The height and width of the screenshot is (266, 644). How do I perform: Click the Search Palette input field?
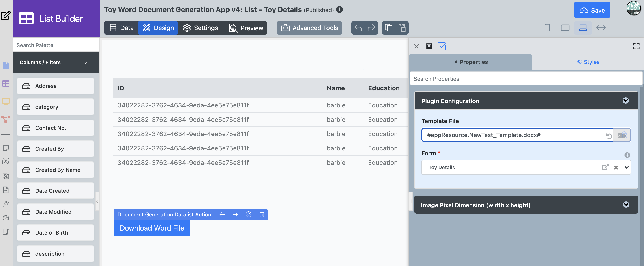pos(56,45)
